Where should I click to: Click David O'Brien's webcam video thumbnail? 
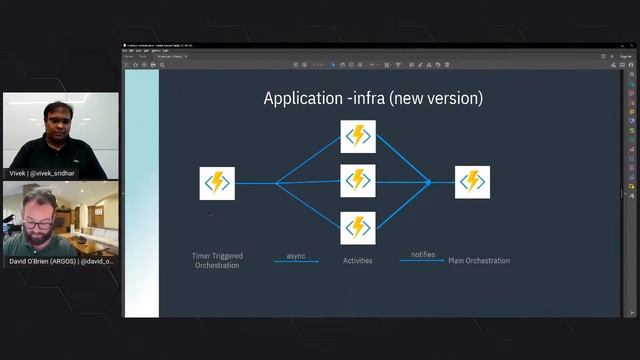[x=61, y=224]
